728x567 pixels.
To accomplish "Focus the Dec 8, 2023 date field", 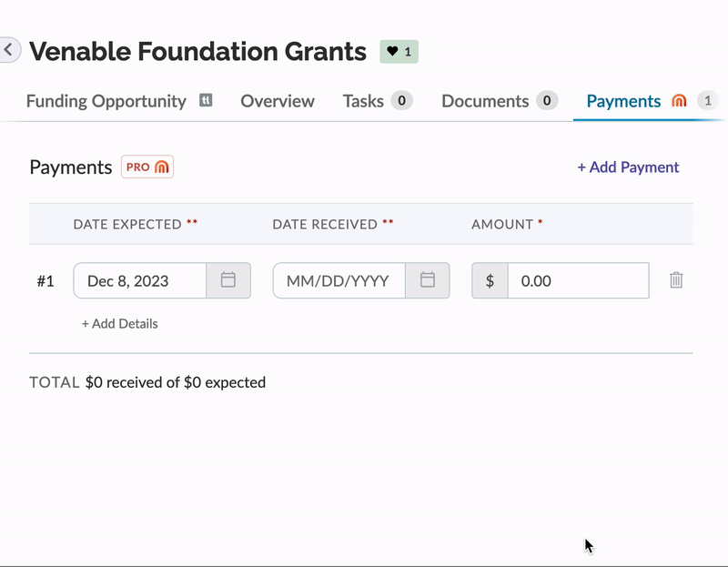I will [140, 280].
